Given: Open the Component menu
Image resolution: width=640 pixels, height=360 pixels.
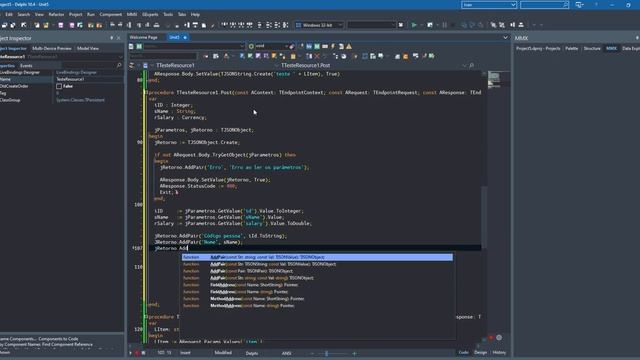Looking at the screenshot, I should [111, 14].
